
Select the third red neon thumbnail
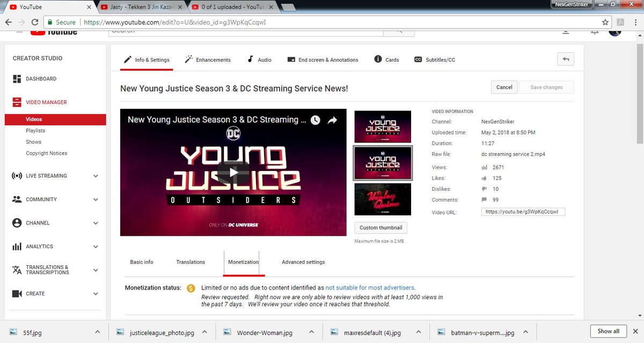(383, 199)
